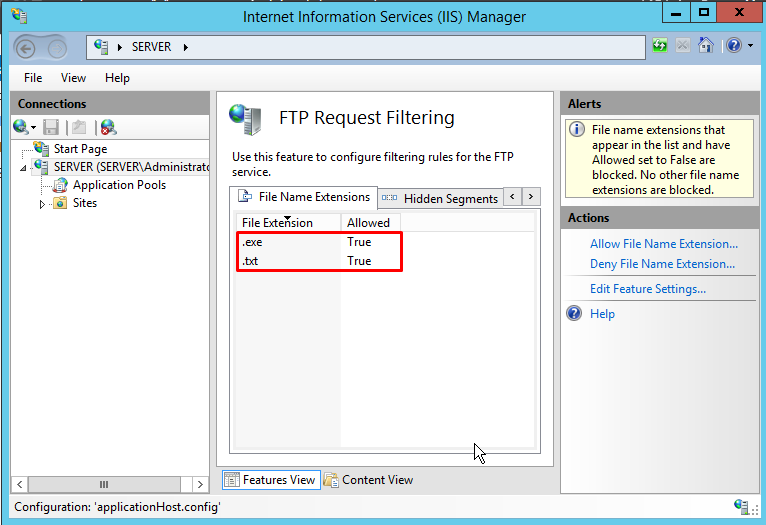This screenshot has width=766, height=525.
Task: Click the Create New Connection globe icon
Action: coord(21,127)
